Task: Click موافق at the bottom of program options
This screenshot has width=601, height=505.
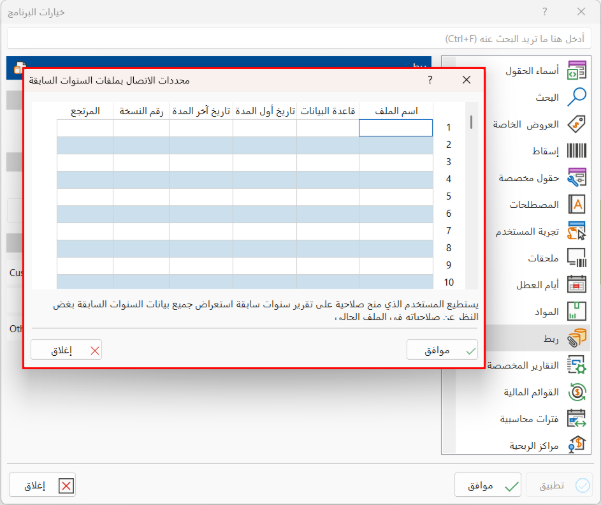Action: pyautogui.click(x=490, y=485)
